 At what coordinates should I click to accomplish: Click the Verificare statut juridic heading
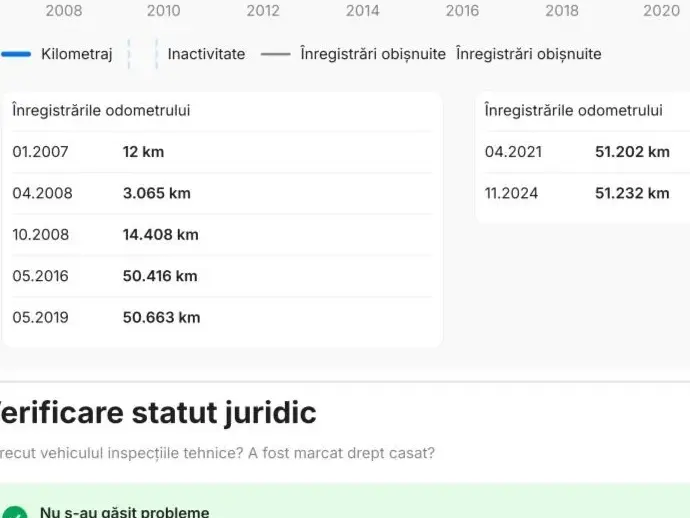click(x=158, y=413)
